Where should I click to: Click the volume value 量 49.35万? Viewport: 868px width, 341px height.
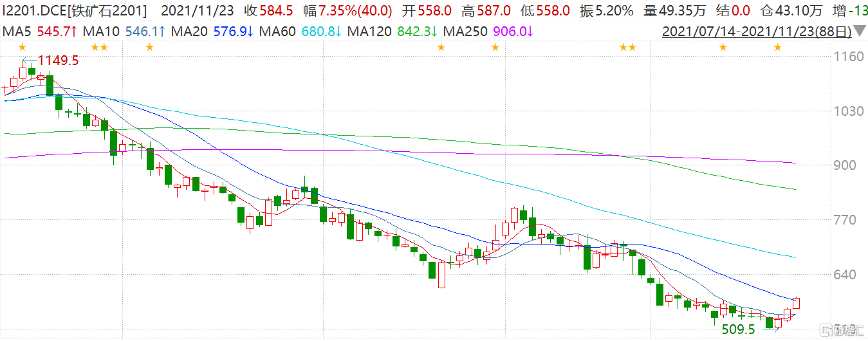pyautogui.click(x=676, y=11)
